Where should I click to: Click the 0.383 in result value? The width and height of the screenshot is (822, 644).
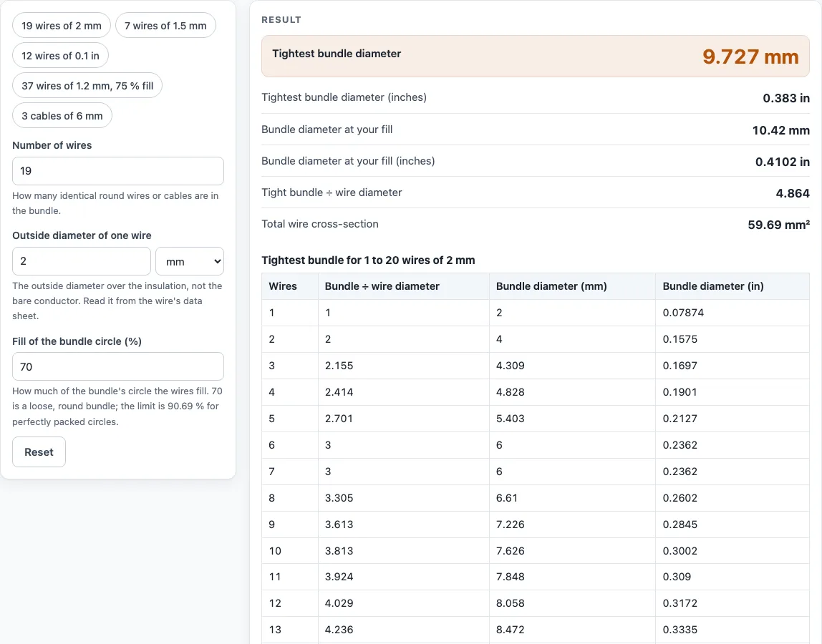tap(785, 98)
